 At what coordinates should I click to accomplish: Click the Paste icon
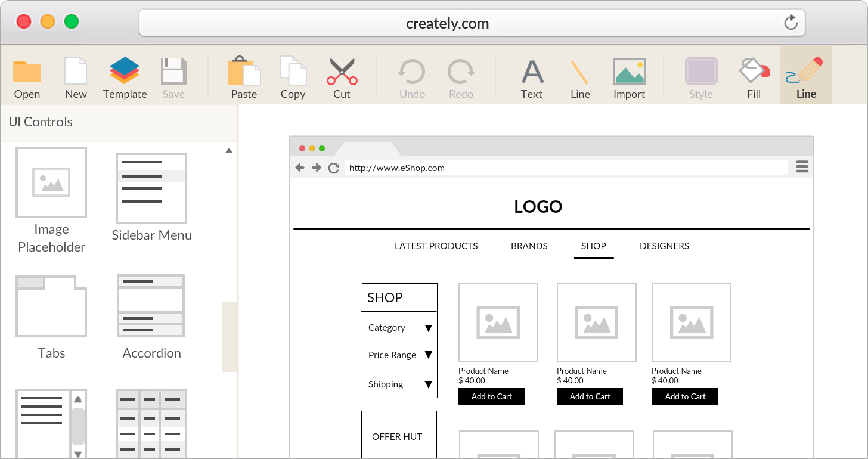(243, 72)
